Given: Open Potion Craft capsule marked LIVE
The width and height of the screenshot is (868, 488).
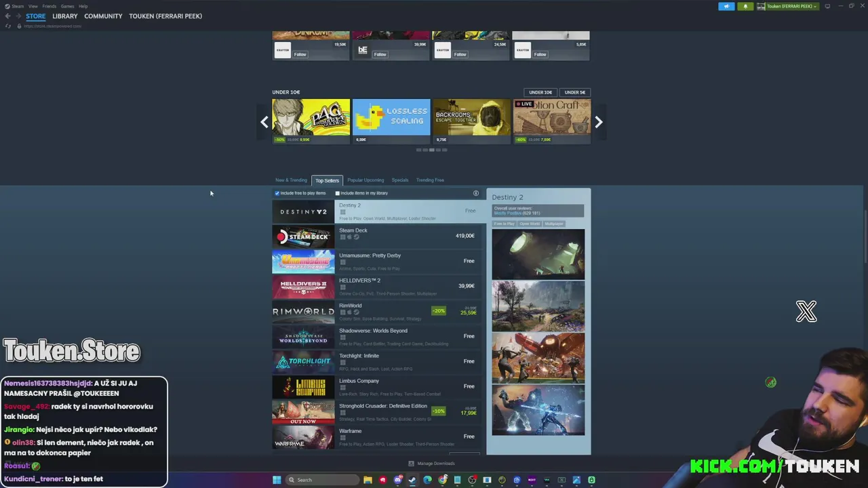Looking at the screenshot, I should [551, 121].
